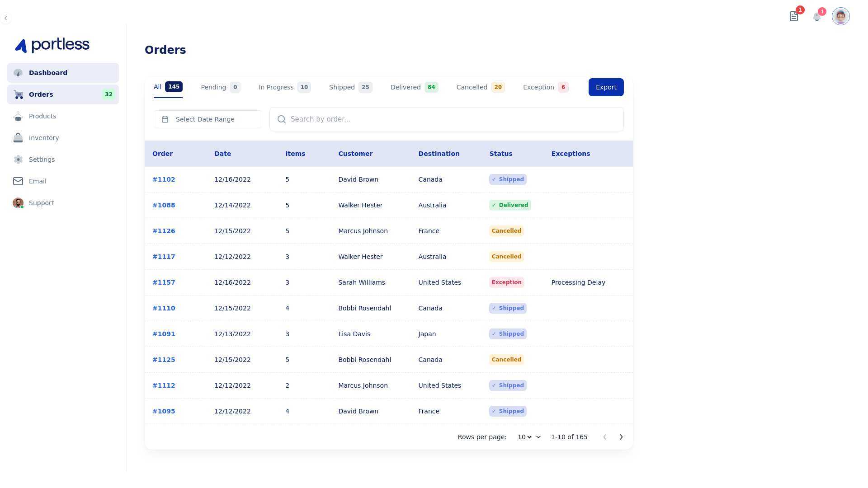Open the notifications bell icon
This screenshot has width=868, height=488.
(x=816, y=17)
